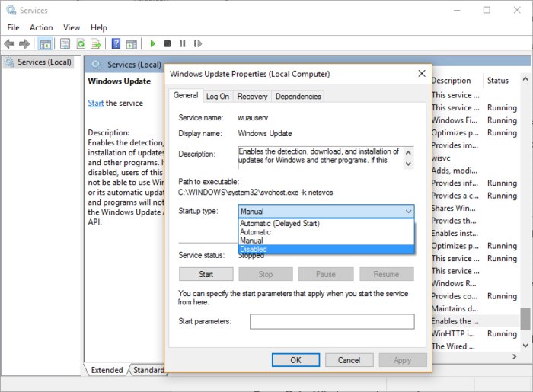Image resolution: width=533 pixels, height=392 pixels.
Task: Click the Restart Service toolbar icon
Action: click(198, 43)
